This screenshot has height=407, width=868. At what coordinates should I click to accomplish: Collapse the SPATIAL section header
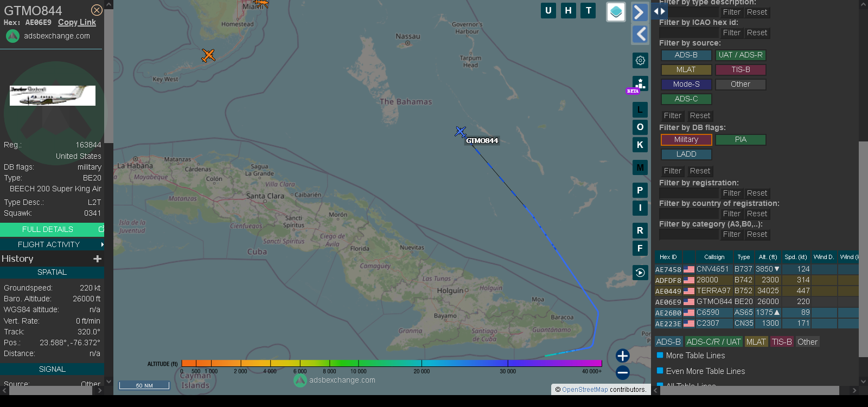coord(52,272)
